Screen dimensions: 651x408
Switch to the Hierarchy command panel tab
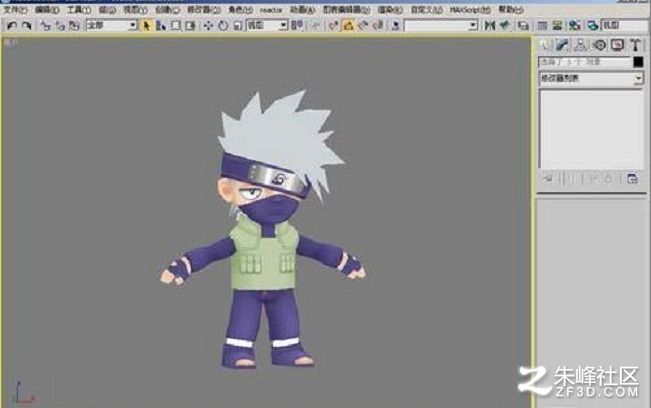(x=581, y=45)
